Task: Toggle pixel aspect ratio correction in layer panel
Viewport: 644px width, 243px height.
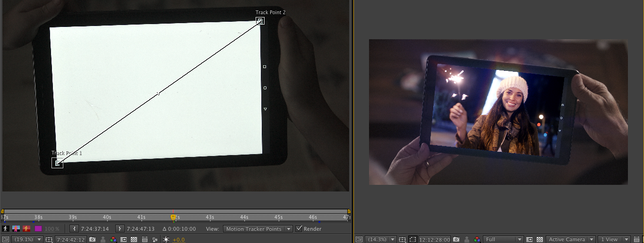Action: click(x=145, y=239)
